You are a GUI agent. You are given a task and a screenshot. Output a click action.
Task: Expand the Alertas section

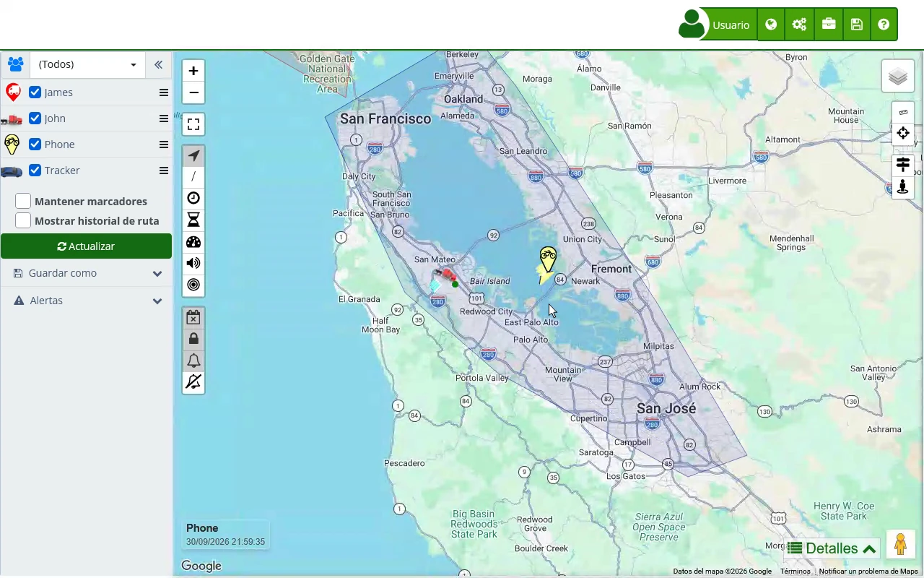tap(87, 301)
